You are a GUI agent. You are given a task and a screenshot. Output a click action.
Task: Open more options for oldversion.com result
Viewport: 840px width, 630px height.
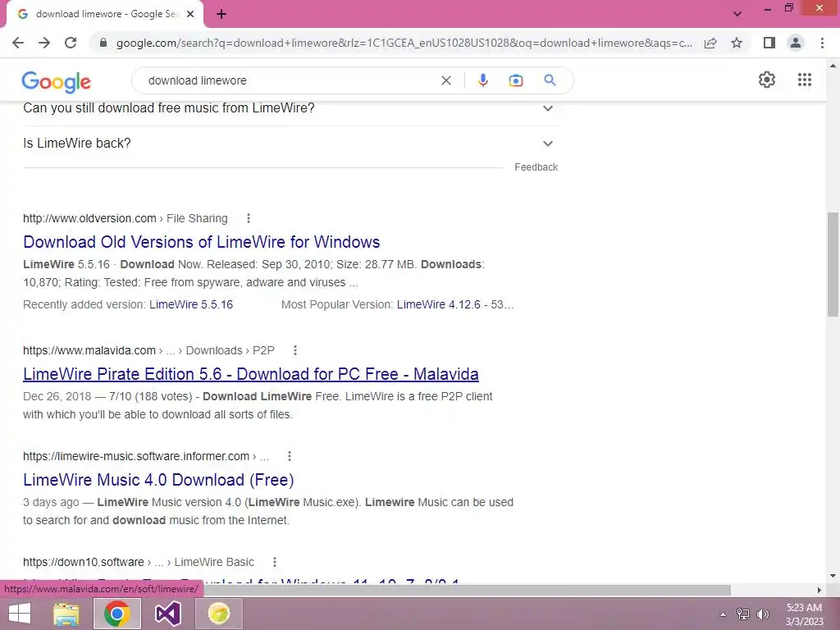tap(248, 218)
